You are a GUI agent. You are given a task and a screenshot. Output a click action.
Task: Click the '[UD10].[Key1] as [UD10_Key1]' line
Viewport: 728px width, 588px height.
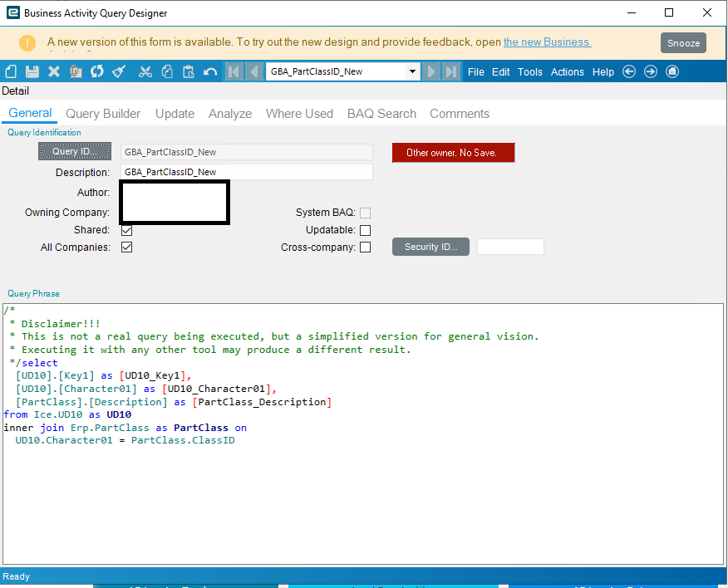104,375
